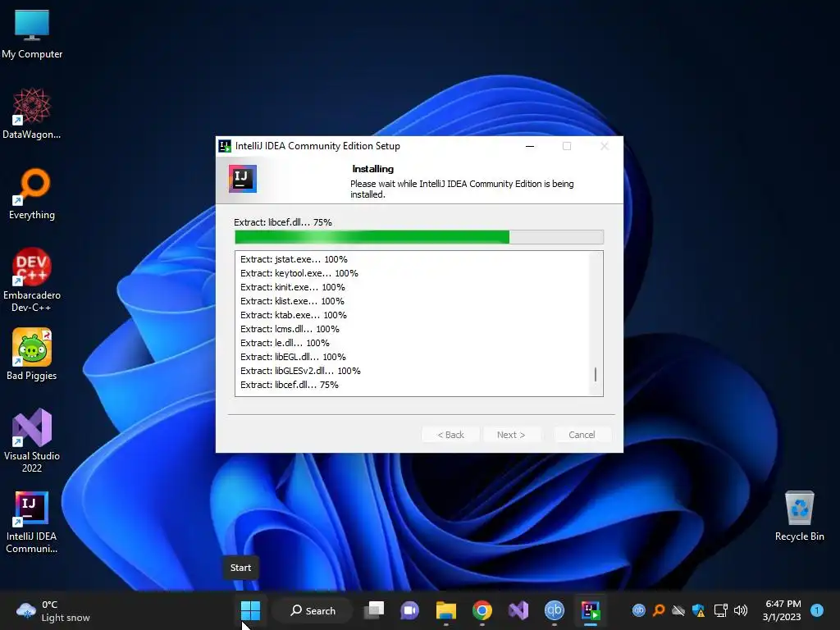Open My Computer desktop icon

tap(32, 33)
